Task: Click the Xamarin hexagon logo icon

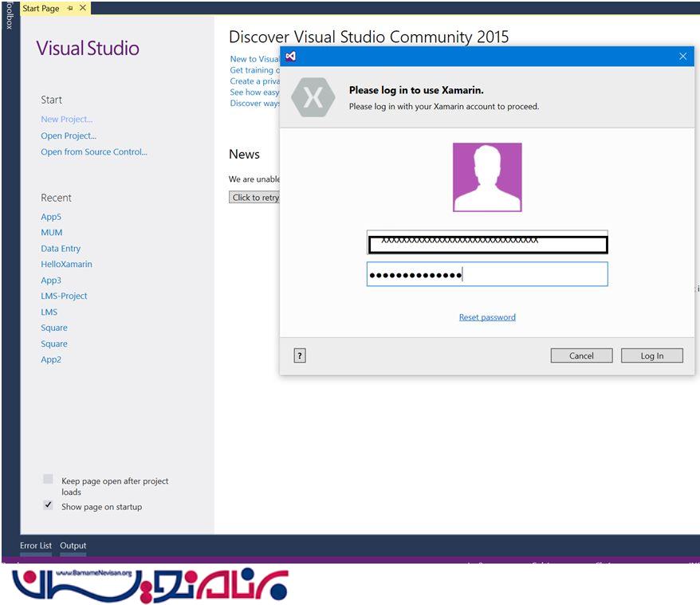Action: pos(313,98)
